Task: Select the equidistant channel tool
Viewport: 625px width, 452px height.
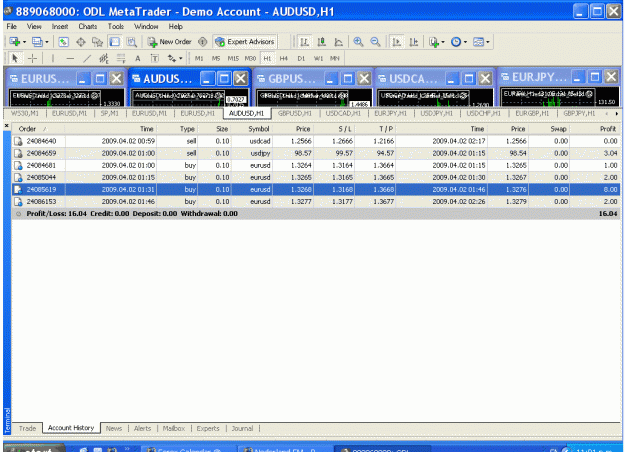Action: point(104,59)
